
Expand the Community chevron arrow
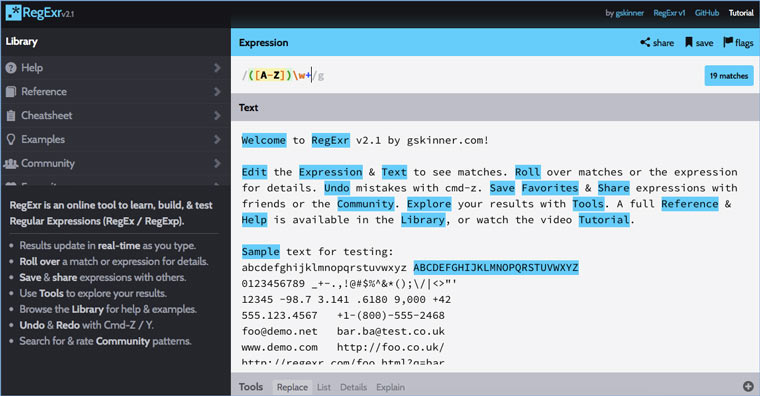[217, 163]
